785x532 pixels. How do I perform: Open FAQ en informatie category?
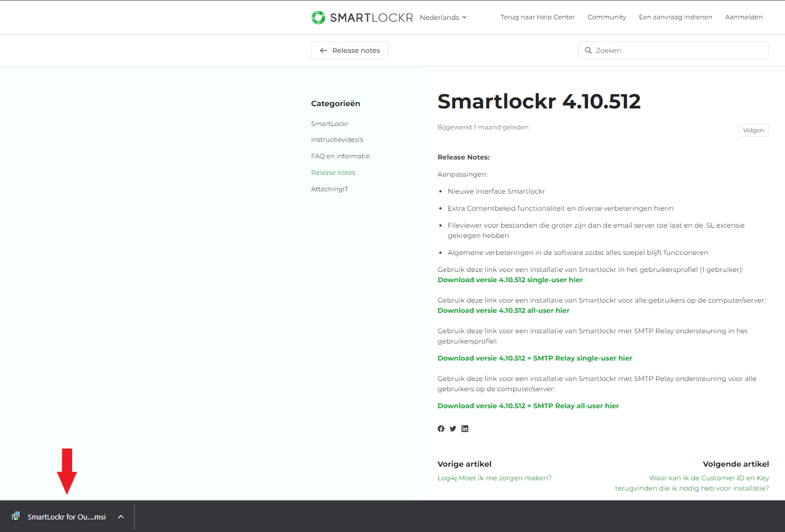pos(340,156)
